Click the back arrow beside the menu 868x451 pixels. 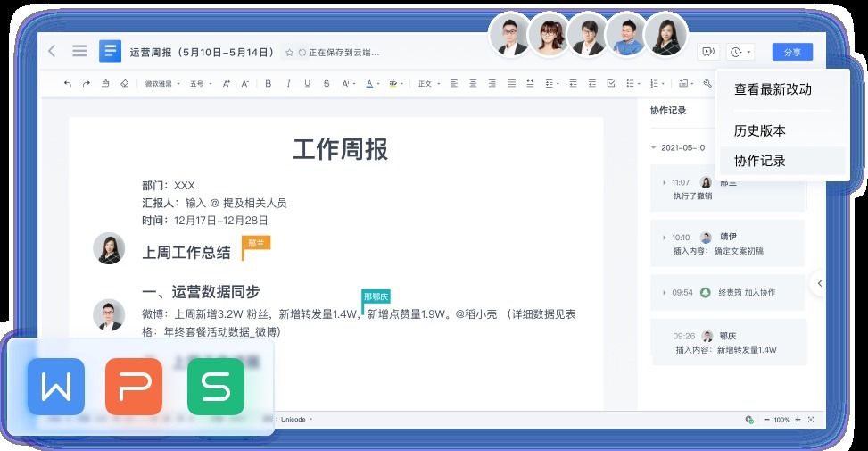click(x=52, y=52)
